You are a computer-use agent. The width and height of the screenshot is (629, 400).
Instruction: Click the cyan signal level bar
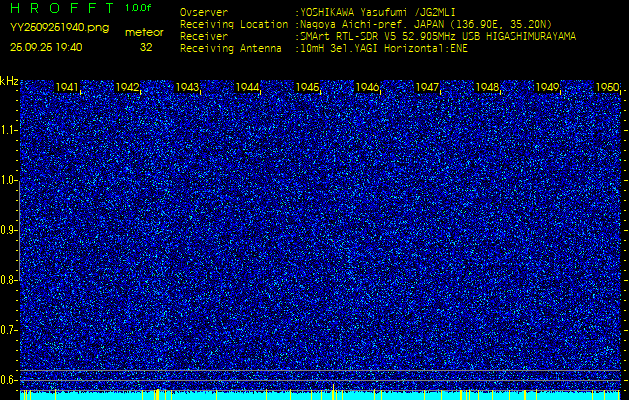click(320, 395)
